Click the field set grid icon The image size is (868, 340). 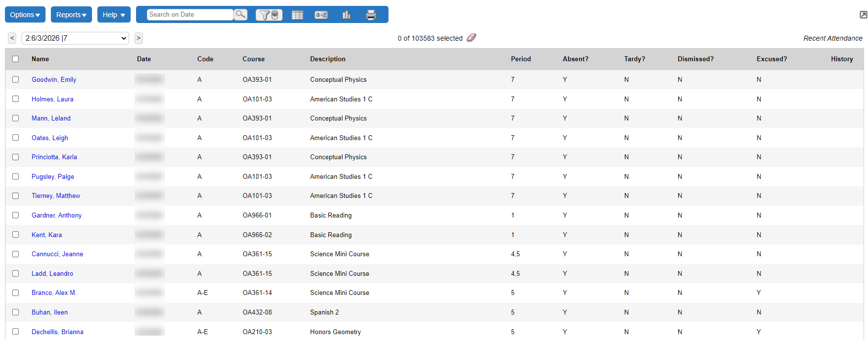coord(297,15)
